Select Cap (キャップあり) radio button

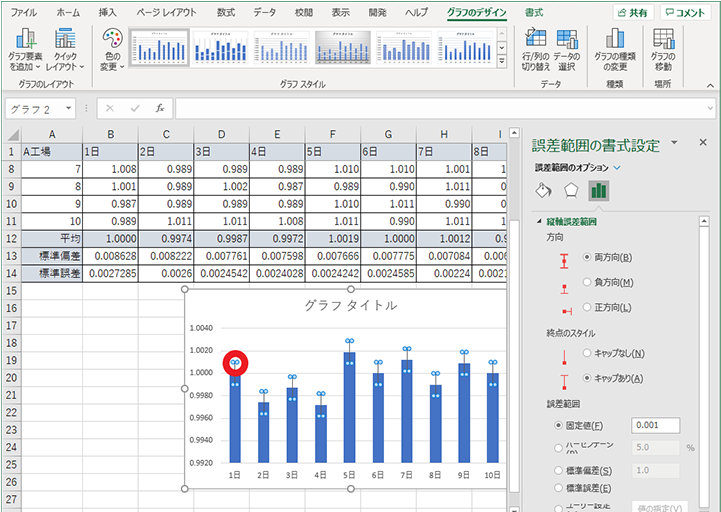pos(587,378)
